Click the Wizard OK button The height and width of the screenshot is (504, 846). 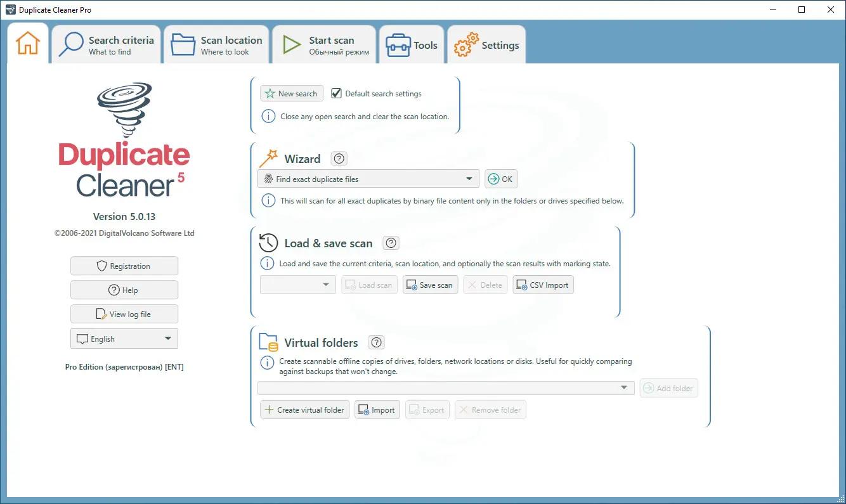(x=501, y=179)
